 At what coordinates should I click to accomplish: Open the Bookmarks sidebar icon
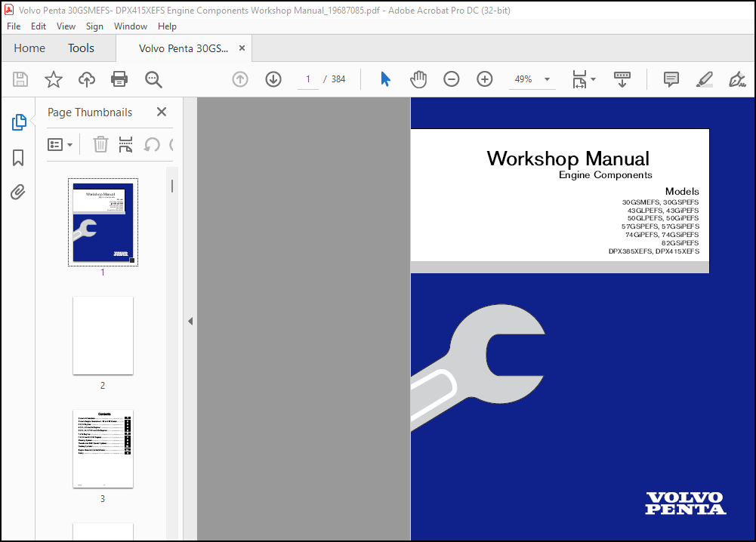pos(18,158)
